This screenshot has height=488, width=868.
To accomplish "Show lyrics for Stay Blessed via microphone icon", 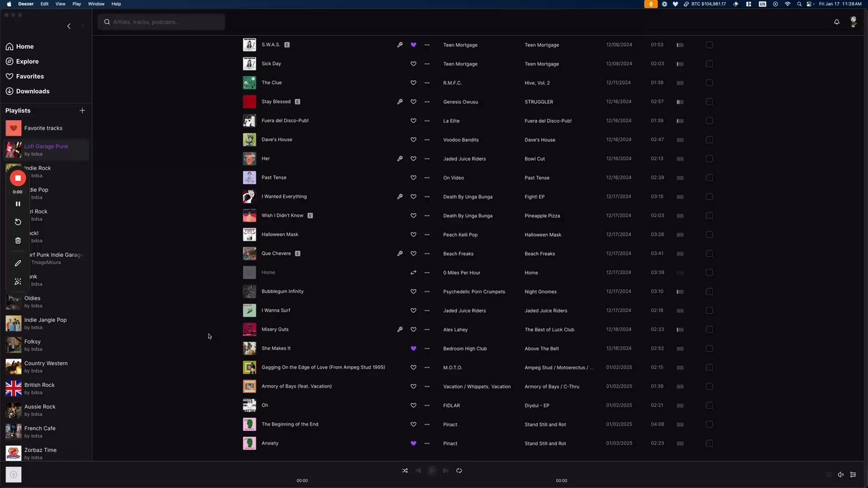I will (400, 102).
